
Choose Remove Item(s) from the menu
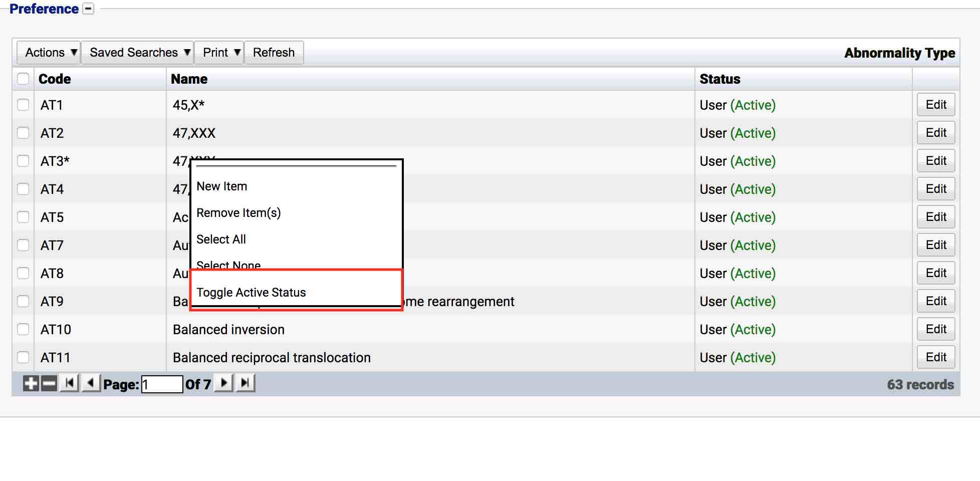pyautogui.click(x=238, y=213)
